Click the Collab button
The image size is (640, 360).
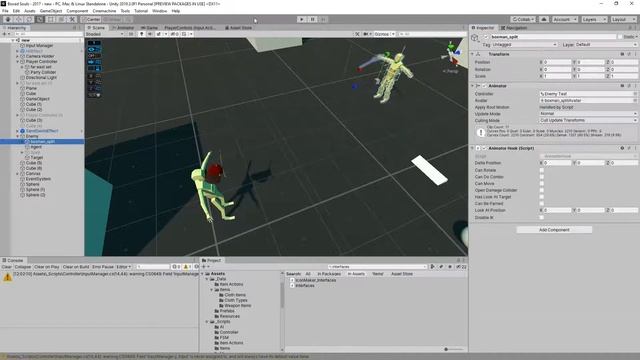click(x=523, y=19)
